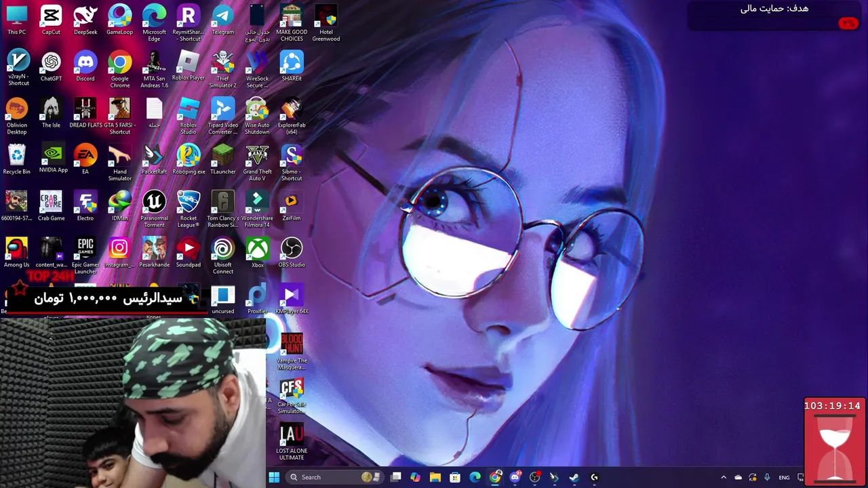The image size is (868, 488).
Task: Open GTA 5 FARSI shortcut
Action: tap(120, 116)
